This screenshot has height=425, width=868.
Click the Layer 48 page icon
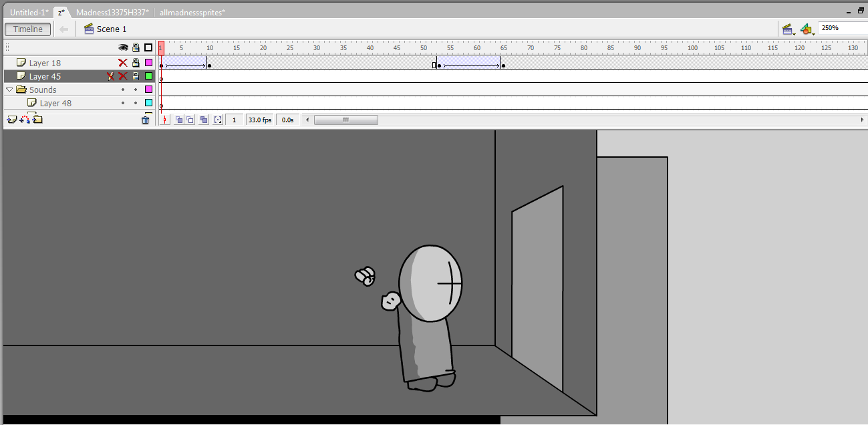point(32,103)
